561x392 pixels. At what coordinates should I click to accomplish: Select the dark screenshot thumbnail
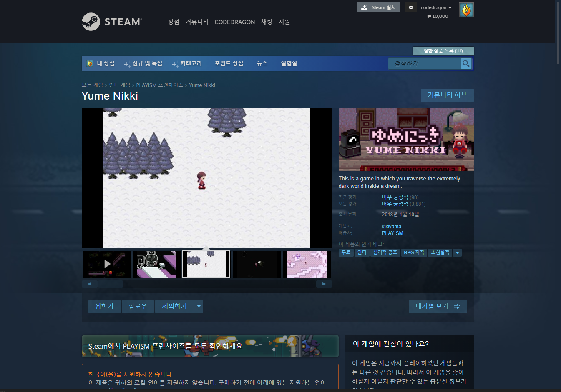click(x=257, y=264)
